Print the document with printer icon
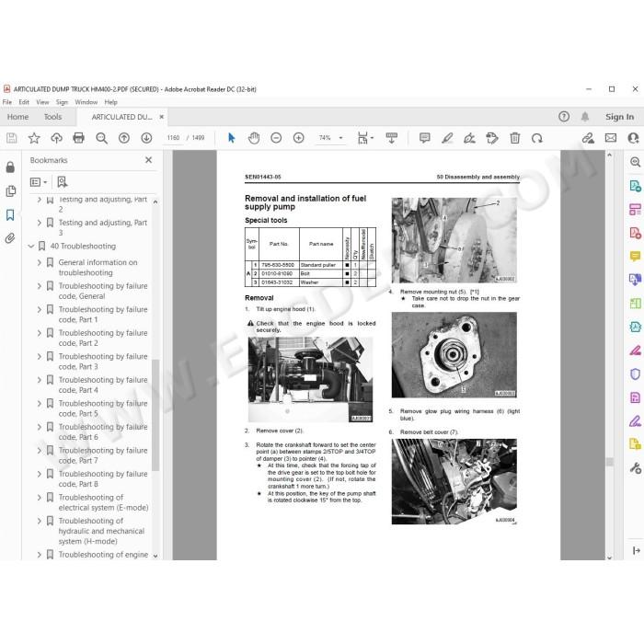 78,138
